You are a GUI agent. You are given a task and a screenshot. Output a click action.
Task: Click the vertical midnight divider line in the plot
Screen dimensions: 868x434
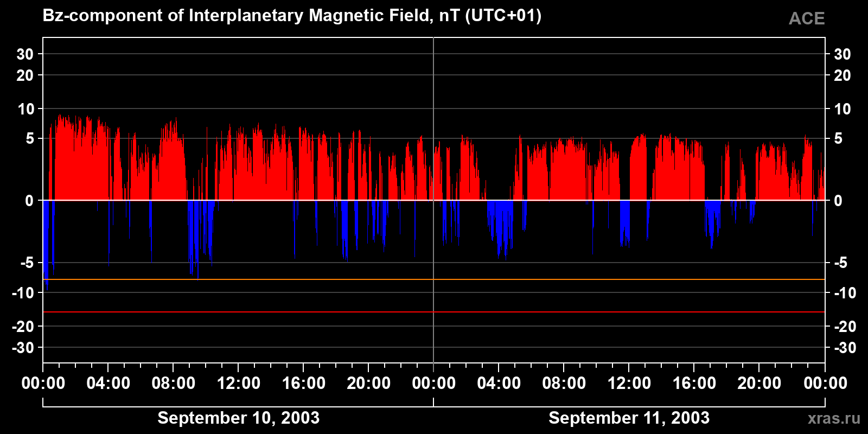433,200
